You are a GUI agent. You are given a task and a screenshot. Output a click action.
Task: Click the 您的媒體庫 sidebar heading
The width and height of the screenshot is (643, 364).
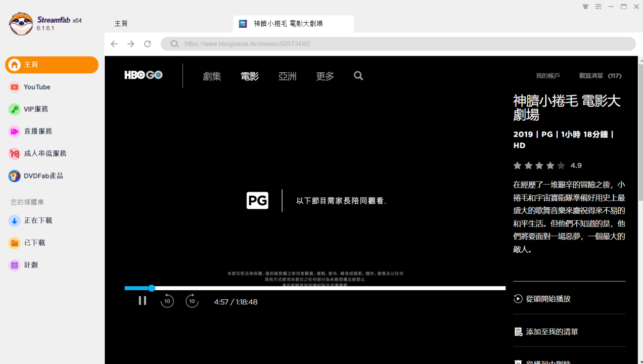27,202
